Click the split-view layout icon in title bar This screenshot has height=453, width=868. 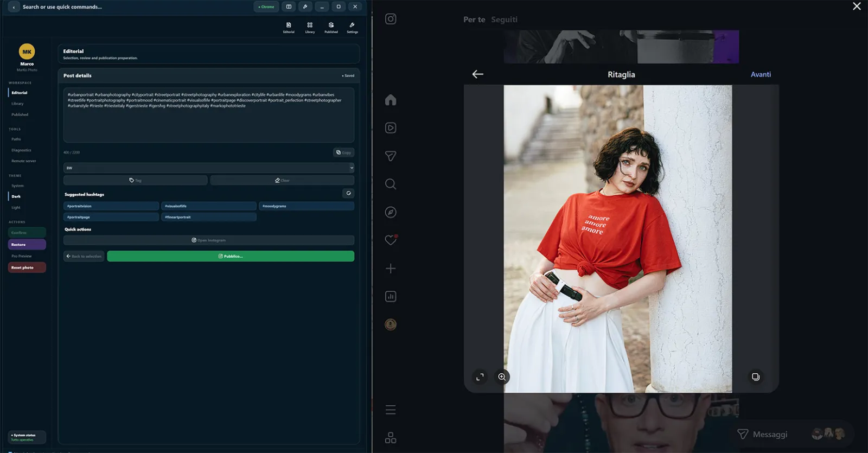289,7
